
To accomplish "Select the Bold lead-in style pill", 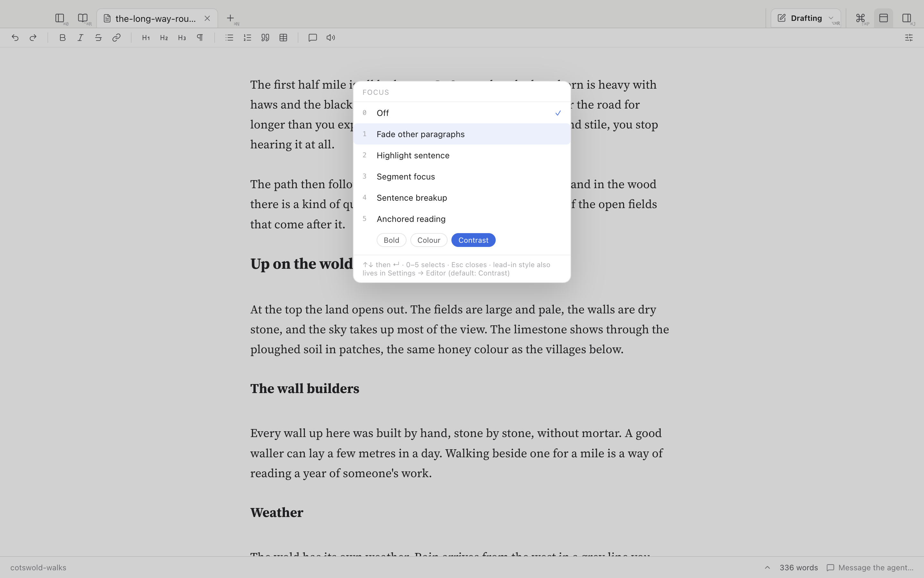I will pyautogui.click(x=391, y=240).
